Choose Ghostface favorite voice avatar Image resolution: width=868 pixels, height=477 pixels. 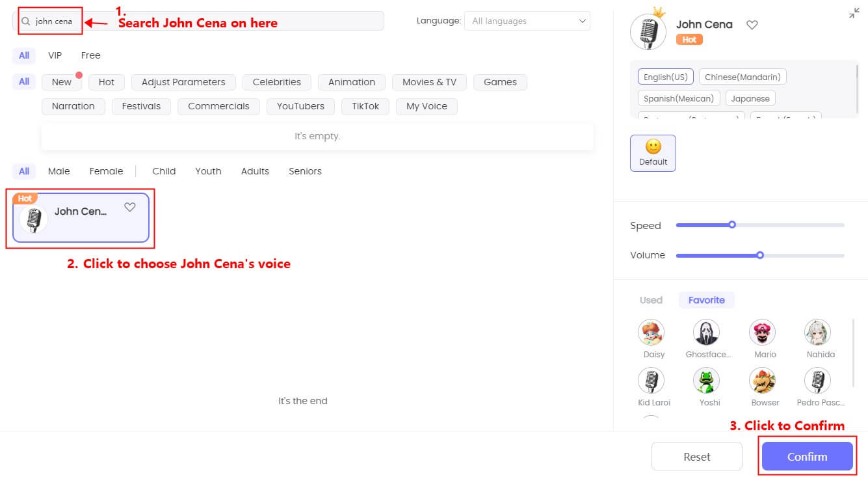(x=706, y=333)
